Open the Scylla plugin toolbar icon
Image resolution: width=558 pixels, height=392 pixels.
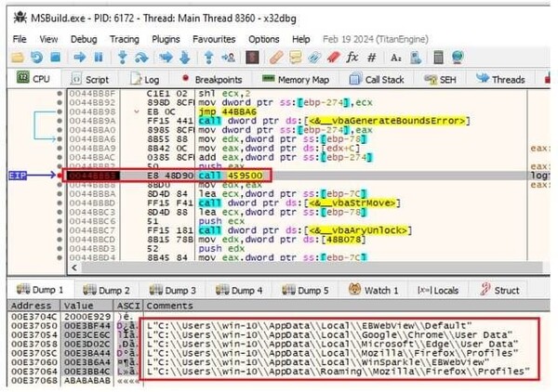coord(252,58)
